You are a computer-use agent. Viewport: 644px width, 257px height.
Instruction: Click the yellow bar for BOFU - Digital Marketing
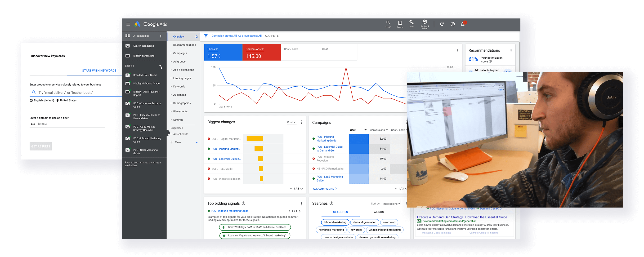click(x=255, y=139)
